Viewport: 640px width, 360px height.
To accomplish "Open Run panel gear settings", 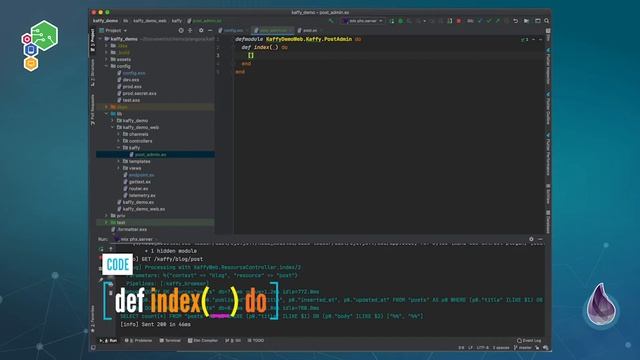I will (531, 239).
